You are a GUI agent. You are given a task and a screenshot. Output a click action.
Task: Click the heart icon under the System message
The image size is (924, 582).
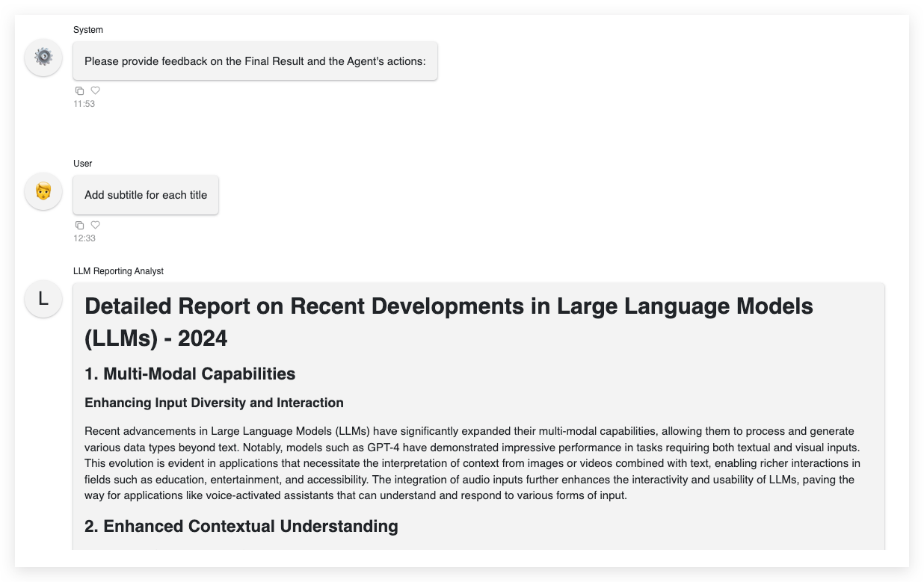[x=94, y=90]
